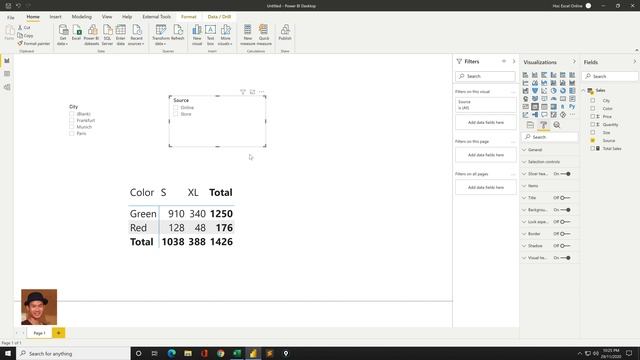The image size is (640, 360).
Task: Check Munich in City slicer
Action: pos(72,127)
